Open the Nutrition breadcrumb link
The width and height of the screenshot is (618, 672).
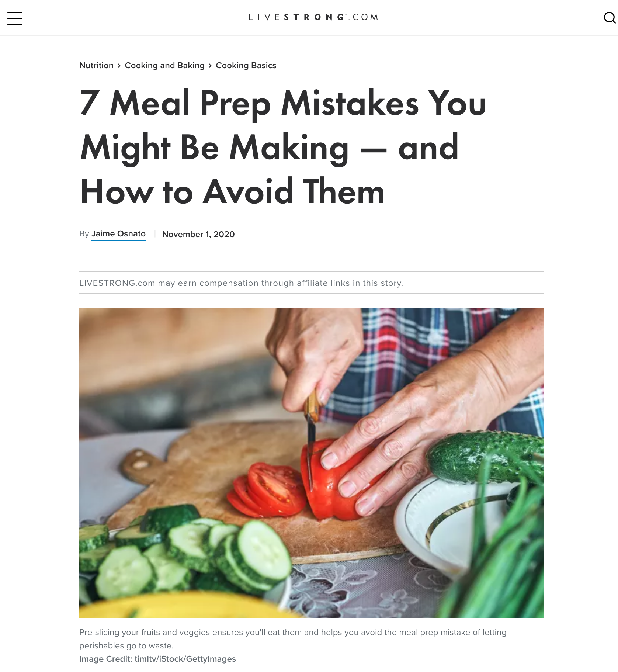point(96,65)
